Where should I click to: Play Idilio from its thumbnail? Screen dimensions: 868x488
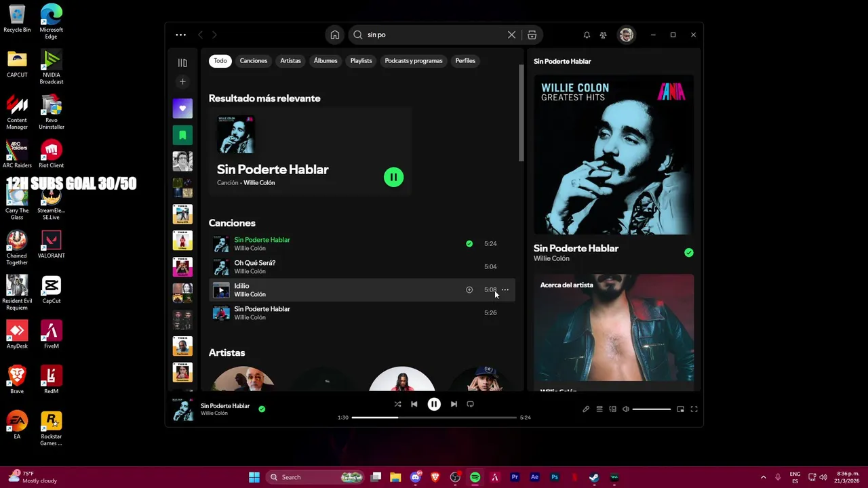tap(221, 291)
